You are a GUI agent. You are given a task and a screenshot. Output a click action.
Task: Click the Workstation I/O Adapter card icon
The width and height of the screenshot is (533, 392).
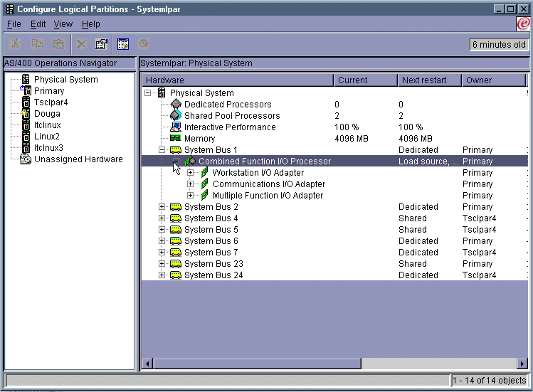(205, 173)
